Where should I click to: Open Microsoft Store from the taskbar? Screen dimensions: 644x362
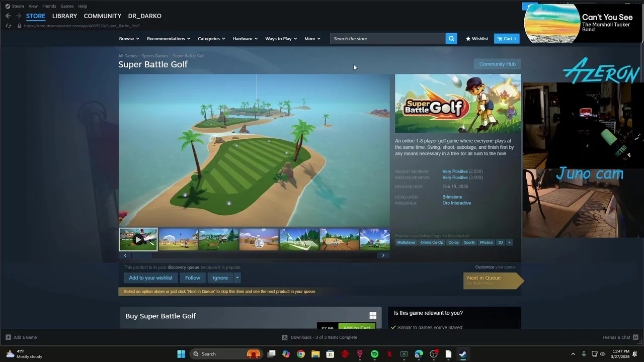point(330,354)
